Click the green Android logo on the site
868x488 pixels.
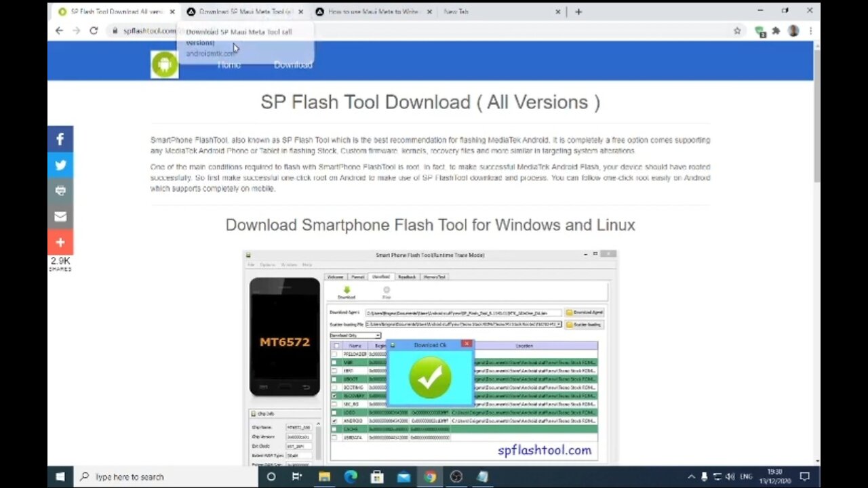[x=164, y=64]
